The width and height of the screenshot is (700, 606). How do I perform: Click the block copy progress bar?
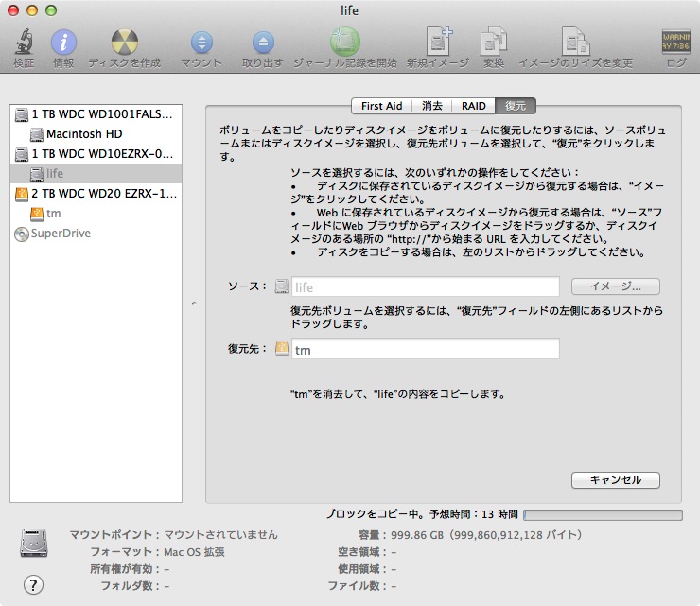click(x=602, y=515)
